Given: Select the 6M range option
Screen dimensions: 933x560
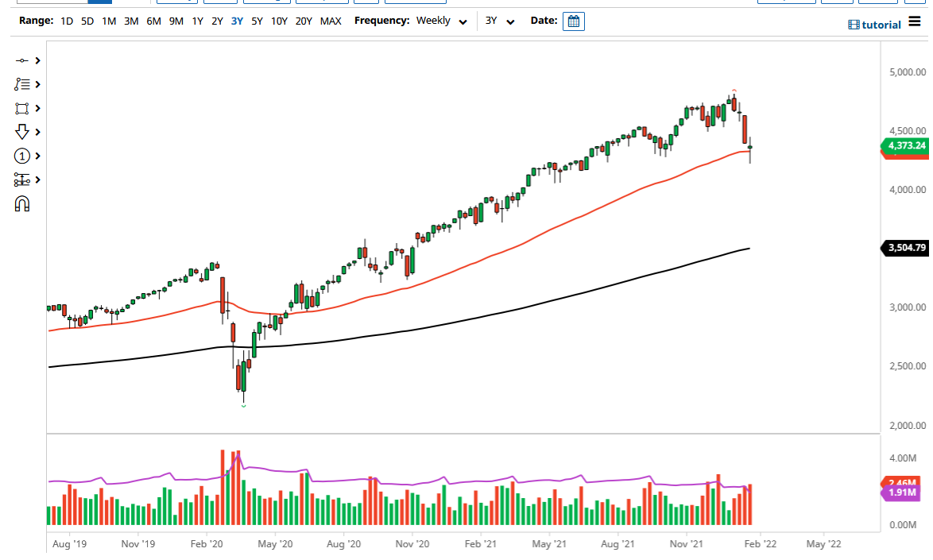Looking at the screenshot, I should 153,21.
